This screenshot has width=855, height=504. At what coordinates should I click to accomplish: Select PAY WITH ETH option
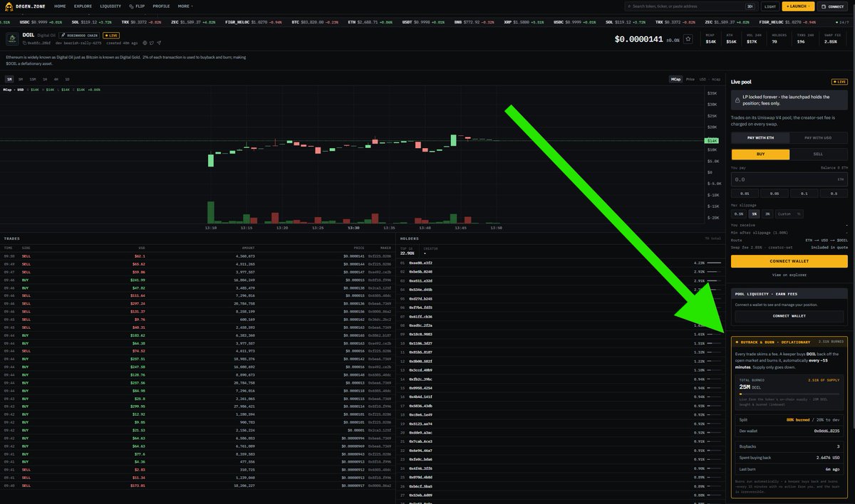pos(760,137)
